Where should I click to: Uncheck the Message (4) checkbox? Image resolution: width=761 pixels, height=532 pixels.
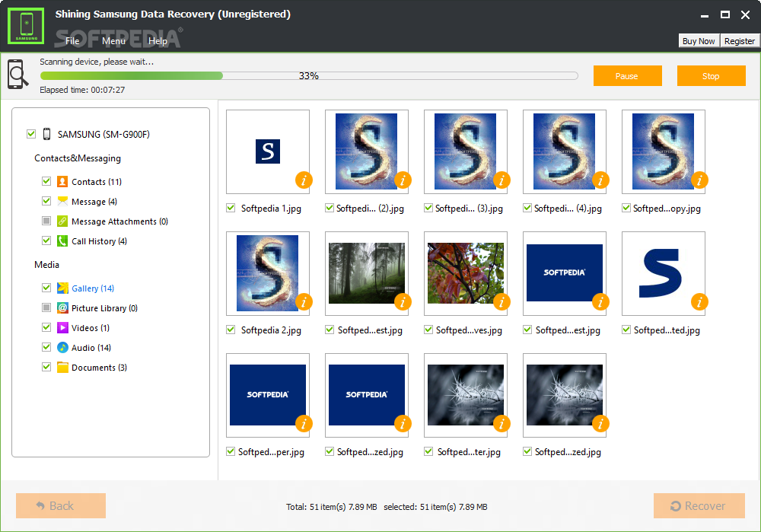[46, 201]
